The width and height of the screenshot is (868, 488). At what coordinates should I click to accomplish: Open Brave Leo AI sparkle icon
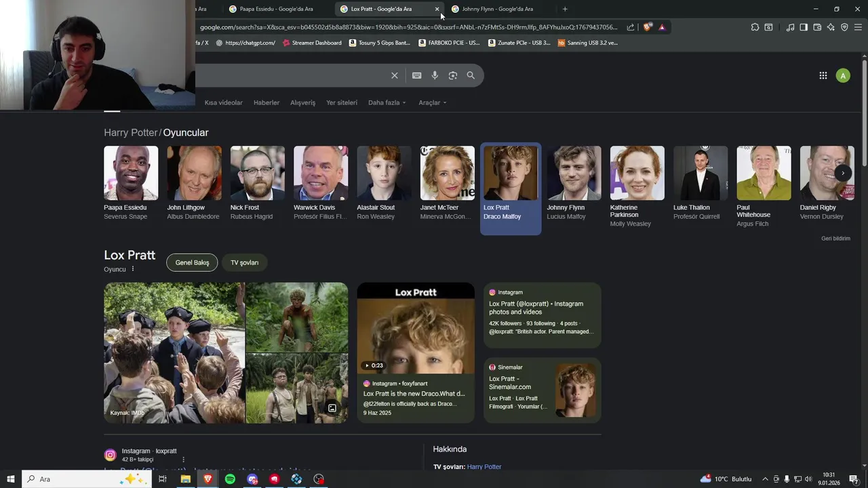click(831, 27)
